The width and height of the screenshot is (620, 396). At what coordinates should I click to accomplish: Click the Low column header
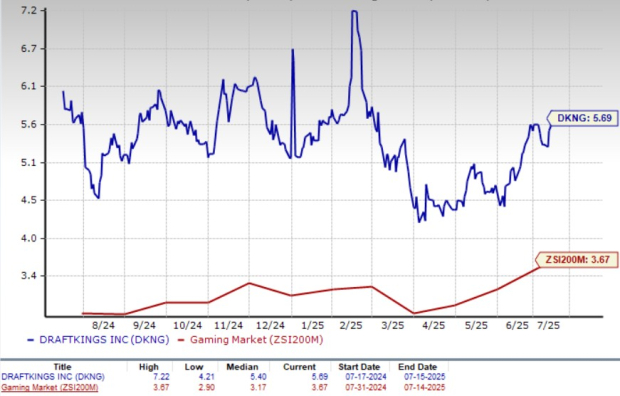194,367
